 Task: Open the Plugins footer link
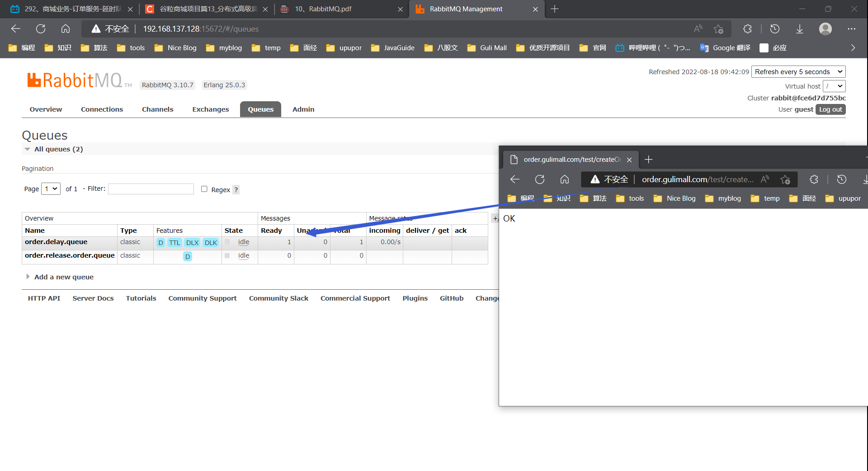[415, 298]
